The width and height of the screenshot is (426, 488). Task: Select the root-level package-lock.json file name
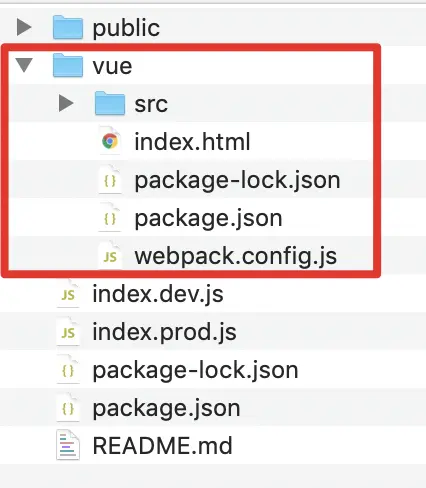coord(195,371)
